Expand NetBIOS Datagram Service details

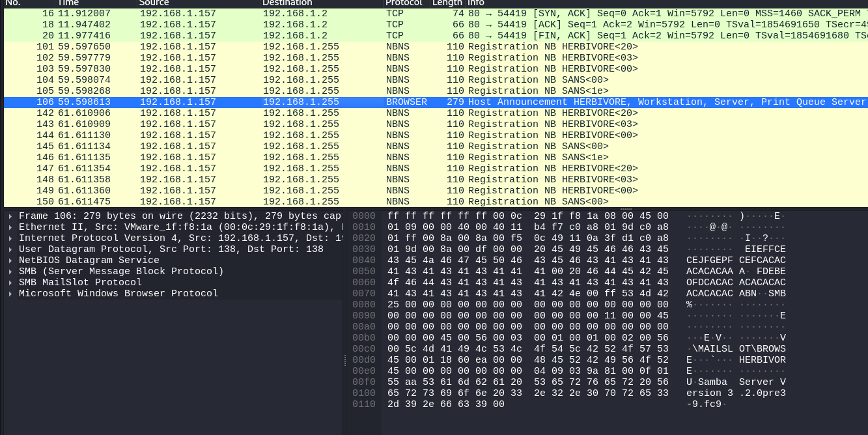(x=10, y=260)
